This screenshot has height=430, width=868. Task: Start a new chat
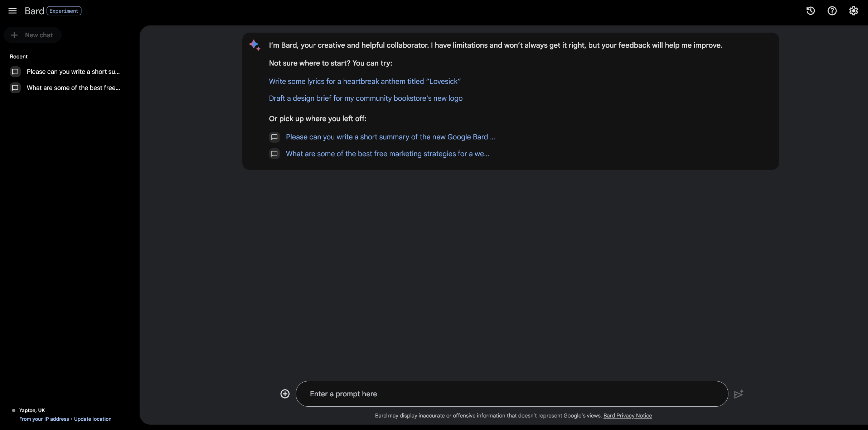(x=32, y=35)
